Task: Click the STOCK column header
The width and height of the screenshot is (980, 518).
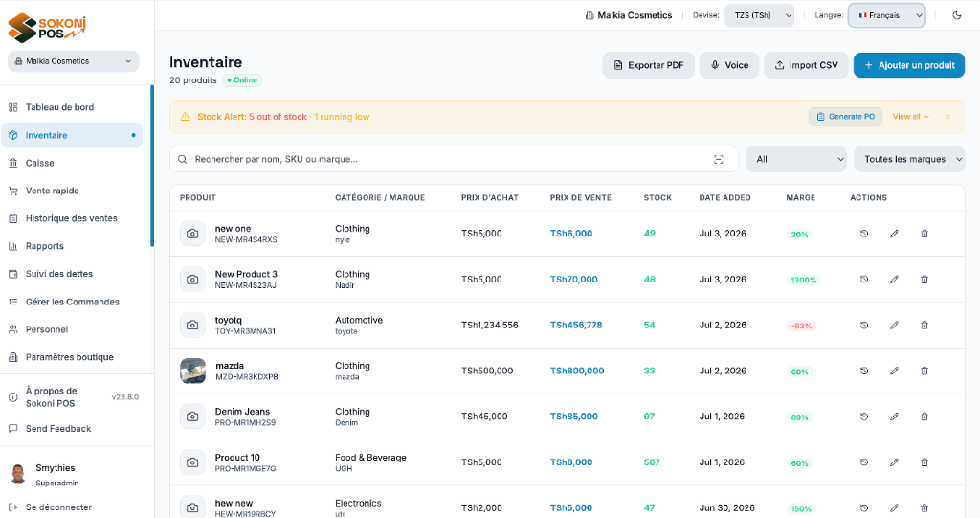Action: pos(657,197)
